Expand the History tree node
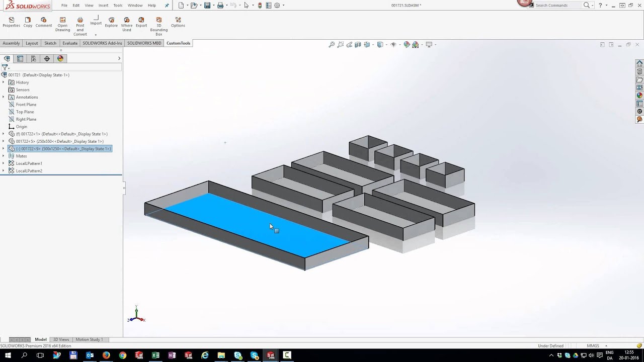644x362 pixels. 4,82
